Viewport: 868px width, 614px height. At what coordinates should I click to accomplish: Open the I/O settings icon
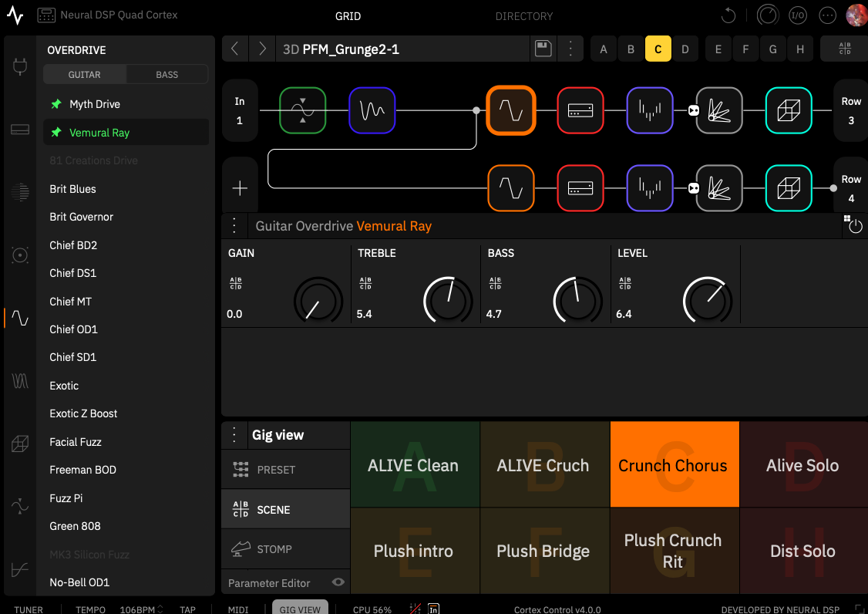(798, 15)
